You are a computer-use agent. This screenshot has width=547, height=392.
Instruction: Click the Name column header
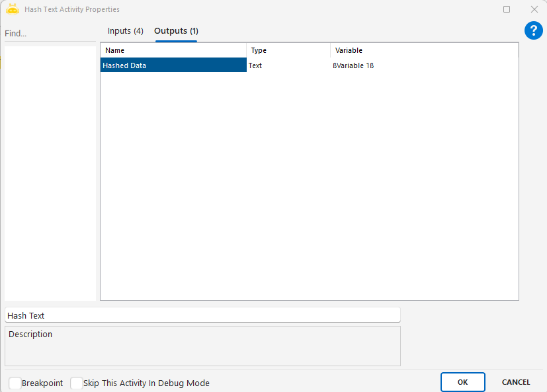pyautogui.click(x=173, y=50)
